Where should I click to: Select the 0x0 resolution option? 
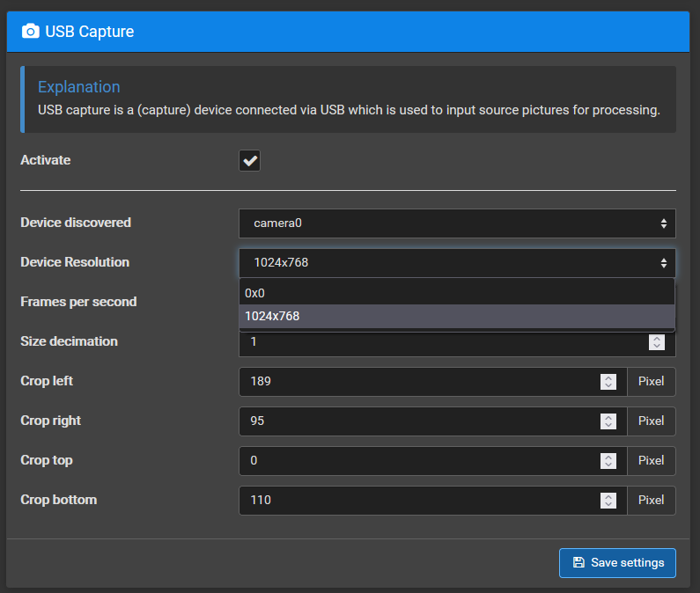(457, 293)
